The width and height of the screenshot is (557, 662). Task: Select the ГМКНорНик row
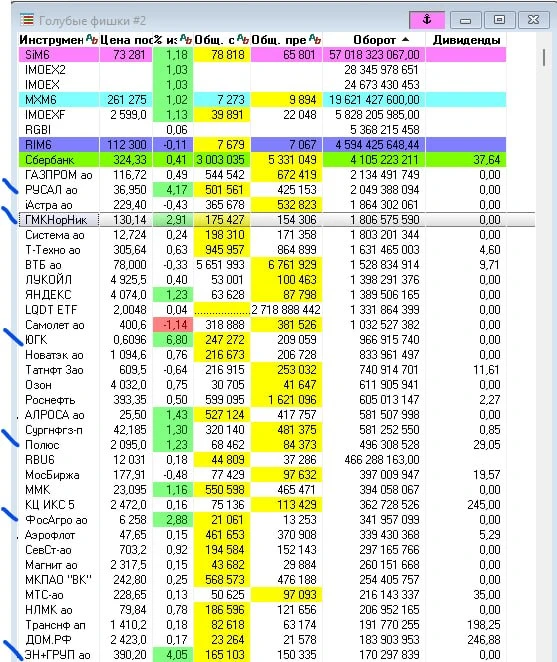click(x=277, y=220)
